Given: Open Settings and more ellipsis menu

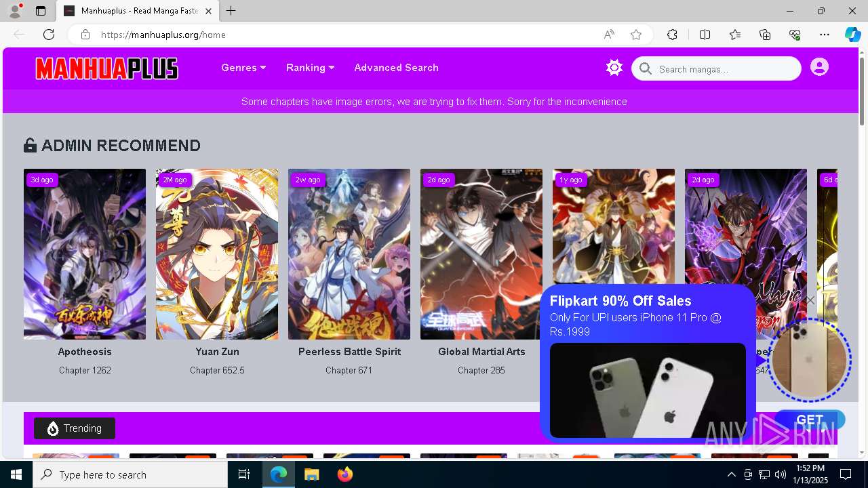Looking at the screenshot, I should 825,35.
